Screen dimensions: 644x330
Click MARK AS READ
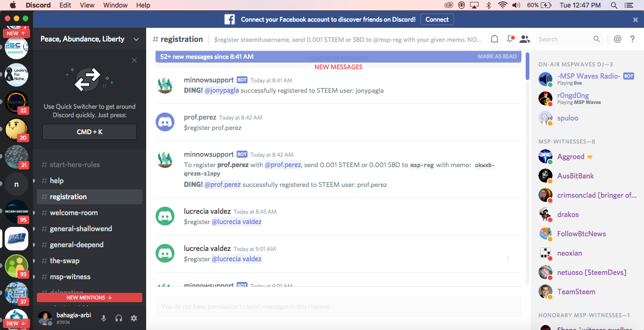(497, 56)
